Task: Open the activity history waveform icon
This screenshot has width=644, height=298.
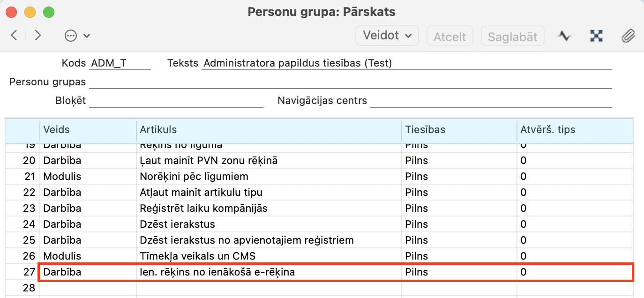Action: 564,36
